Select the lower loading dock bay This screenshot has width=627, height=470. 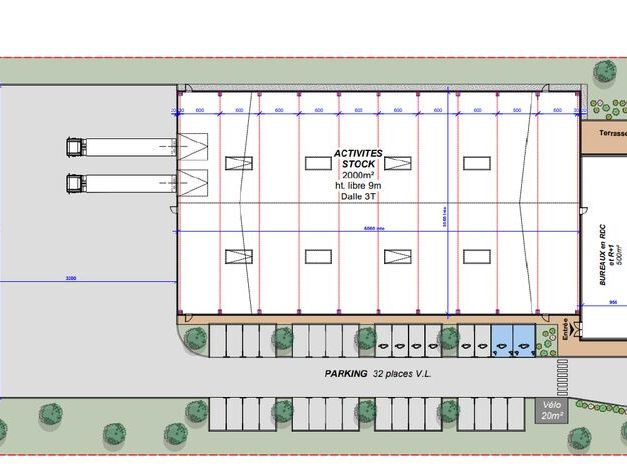click(192, 183)
